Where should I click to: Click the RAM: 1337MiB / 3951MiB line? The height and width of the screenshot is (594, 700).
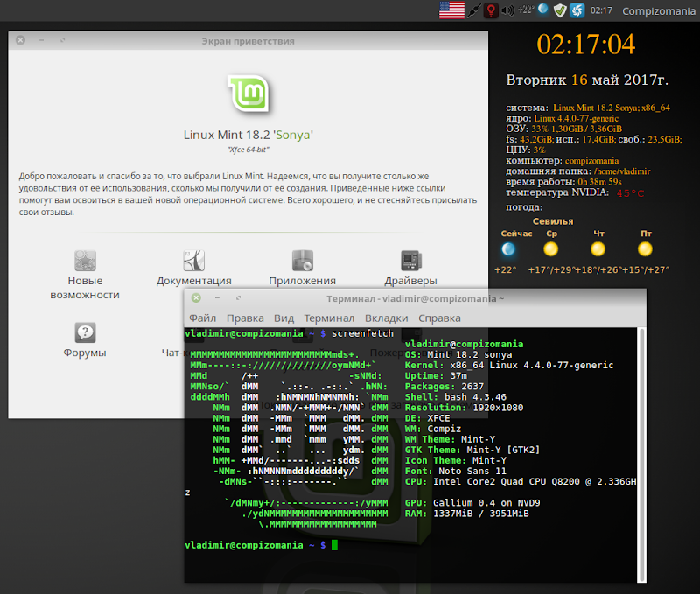(x=466, y=514)
